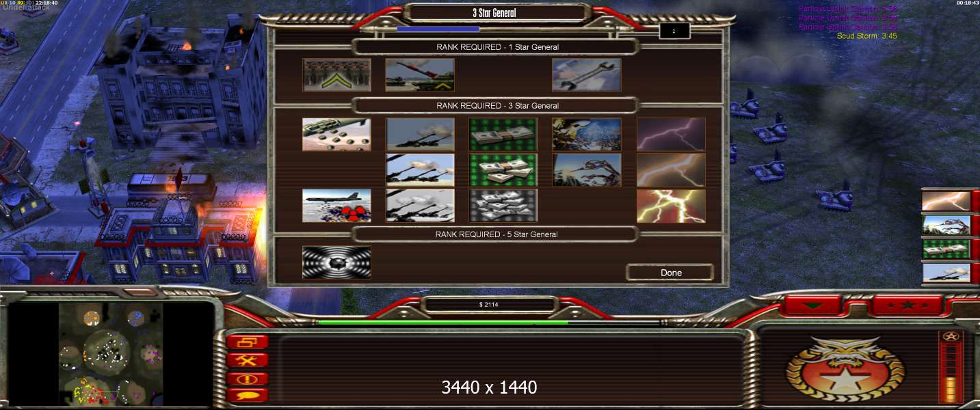This screenshot has height=410, width=980.
Task: Select idle worker with crossed tools icon
Action: (247, 360)
